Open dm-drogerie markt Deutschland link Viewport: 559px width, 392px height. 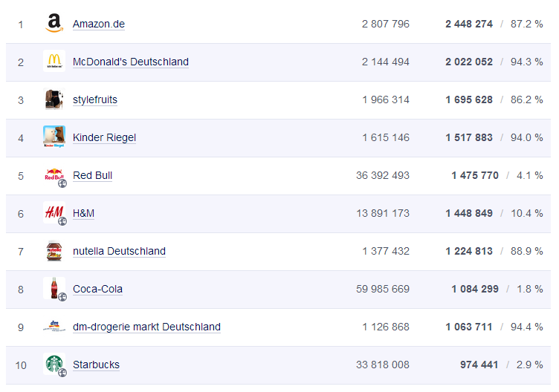(146, 327)
